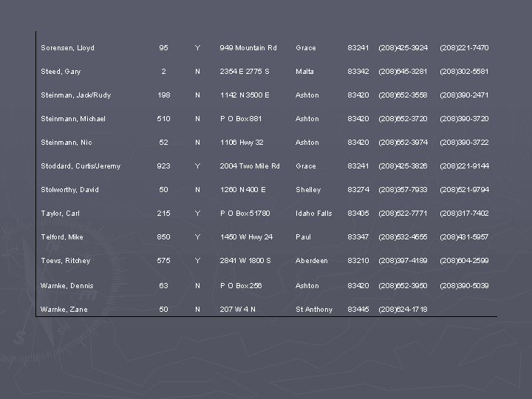The width and height of the screenshot is (532, 399).
Task: Click phone (208)652-3720
Action: click(x=403, y=119)
